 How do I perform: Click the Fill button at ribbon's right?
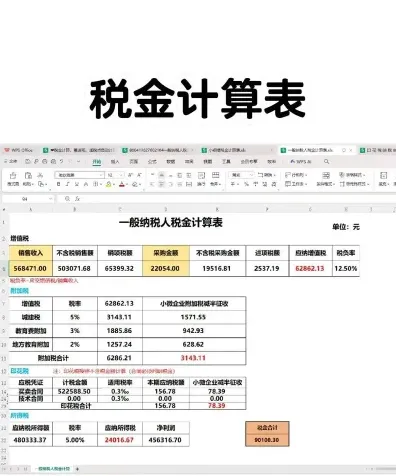pos(383,178)
